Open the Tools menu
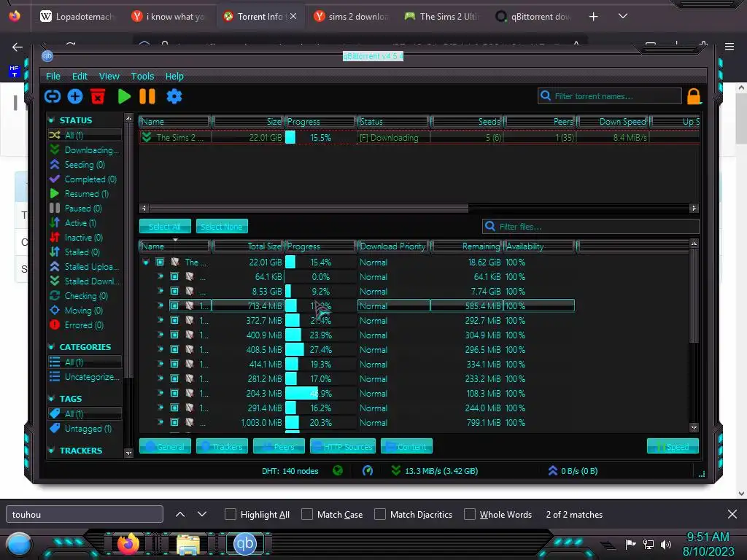The image size is (747, 560). click(142, 76)
